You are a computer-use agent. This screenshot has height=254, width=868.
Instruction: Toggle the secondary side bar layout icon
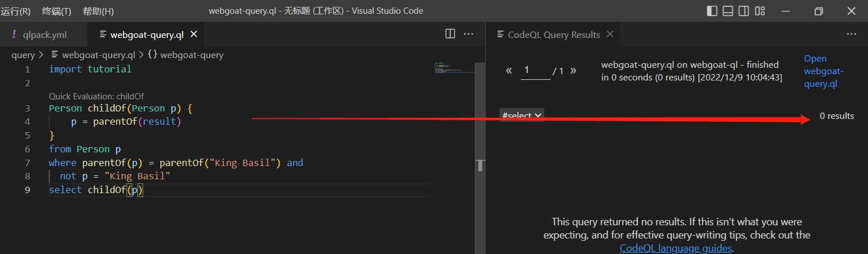pyautogui.click(x=744, y=11)
